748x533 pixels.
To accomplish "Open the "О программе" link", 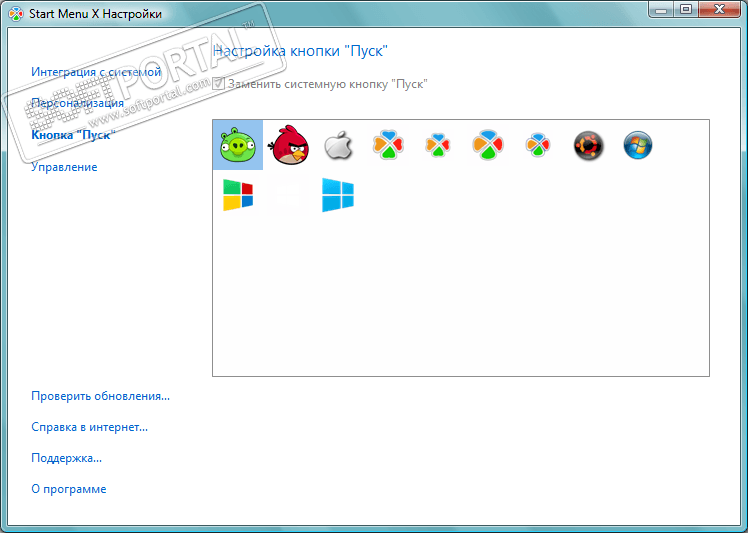I will tap(69, 489).
